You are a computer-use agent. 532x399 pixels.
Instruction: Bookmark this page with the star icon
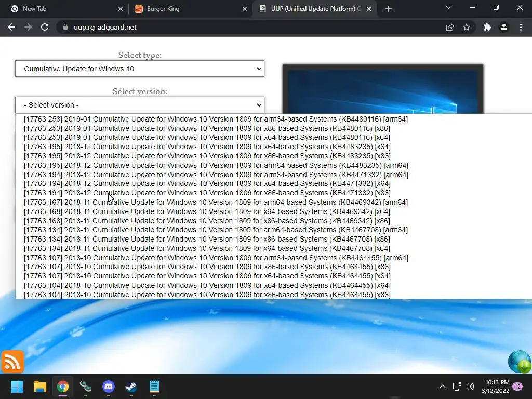(x=467, y=27)
